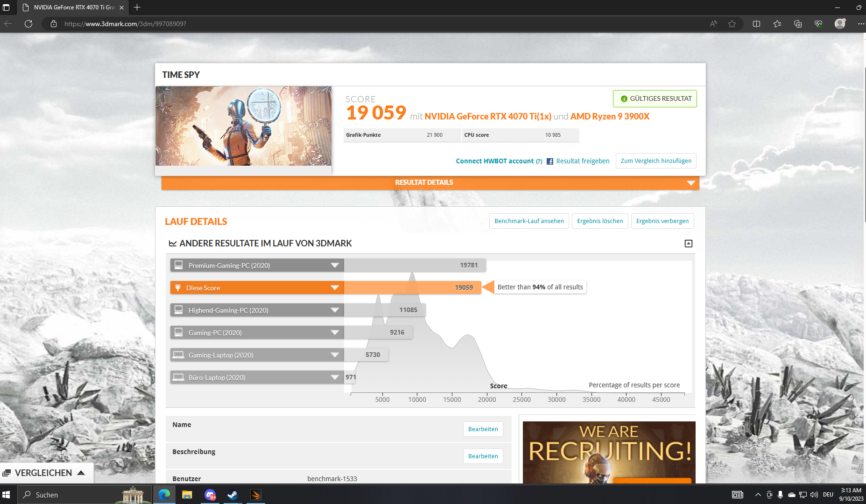Screen dimensions: 866x504
Task: Open the Favorites list icon
Action: tap(777, 24)
